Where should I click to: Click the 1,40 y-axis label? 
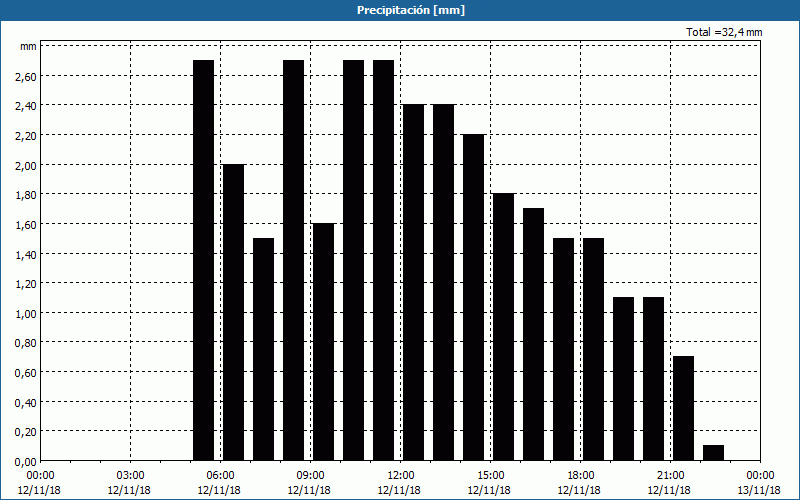click(x=26, y=254)
